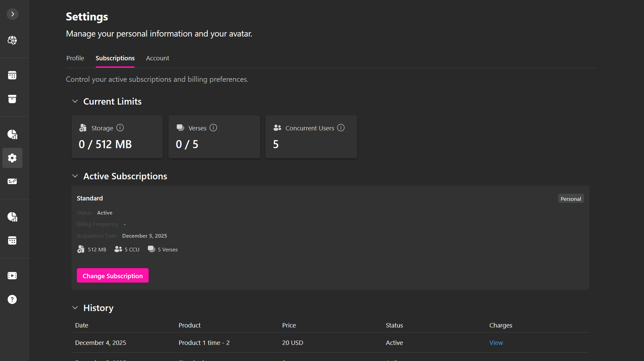The height and width of the screenshot is (361, 644).
Task: Expand the sidebar using the arrow icon
Action: tap(12, 14)
